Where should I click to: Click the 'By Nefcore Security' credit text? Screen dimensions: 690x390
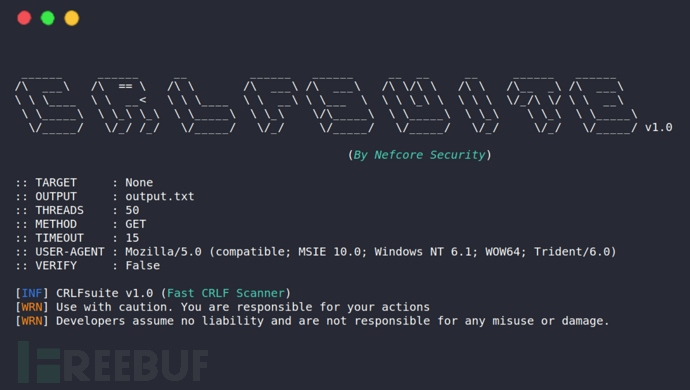pos(419,155)
